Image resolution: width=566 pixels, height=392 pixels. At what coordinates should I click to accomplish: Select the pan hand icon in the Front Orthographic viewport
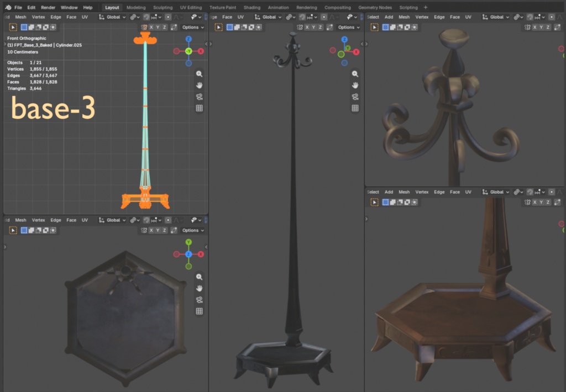199,86
